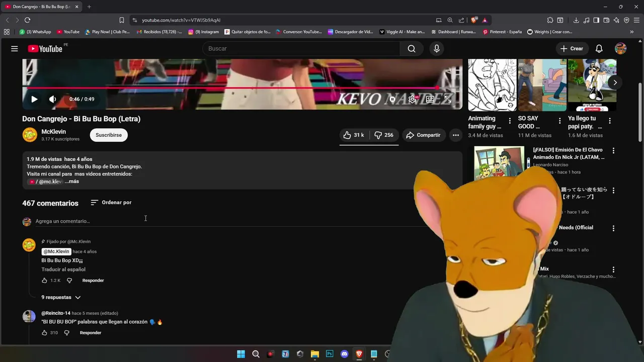This screenshot has height=362, width=644.
Task: Toggle browser sidebar panel icon
Action: tap(596, 20)
